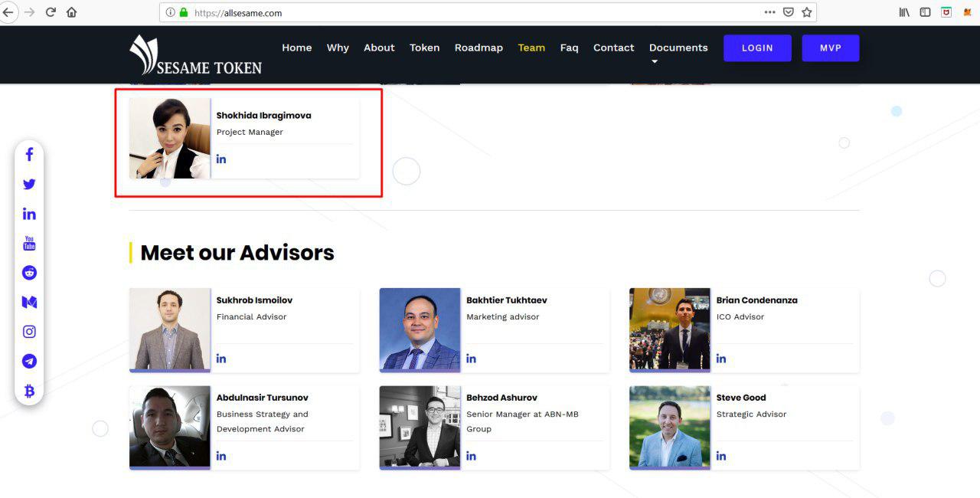Click Shokhida Ibragimova's profile photo
Viewport: 980px width, 498px height.
click(x=170, y=138)
